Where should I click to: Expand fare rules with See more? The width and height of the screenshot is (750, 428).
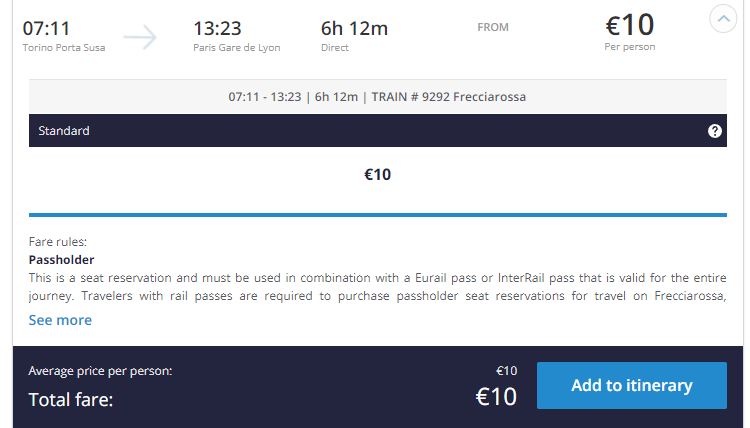point(60,320)
